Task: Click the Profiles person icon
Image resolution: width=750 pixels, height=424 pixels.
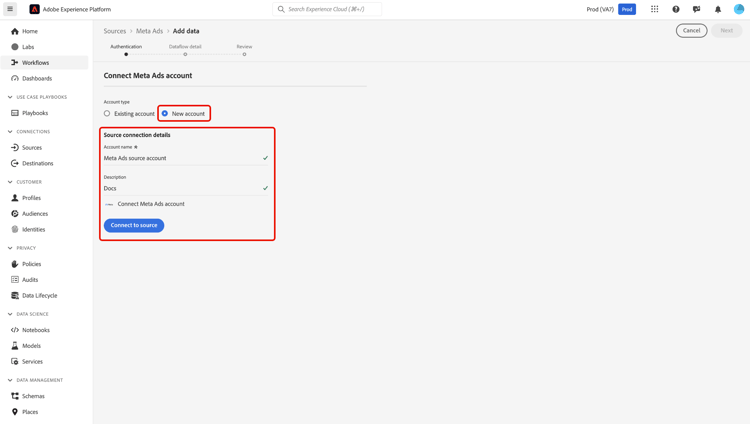Action: [x=15, y=198]
